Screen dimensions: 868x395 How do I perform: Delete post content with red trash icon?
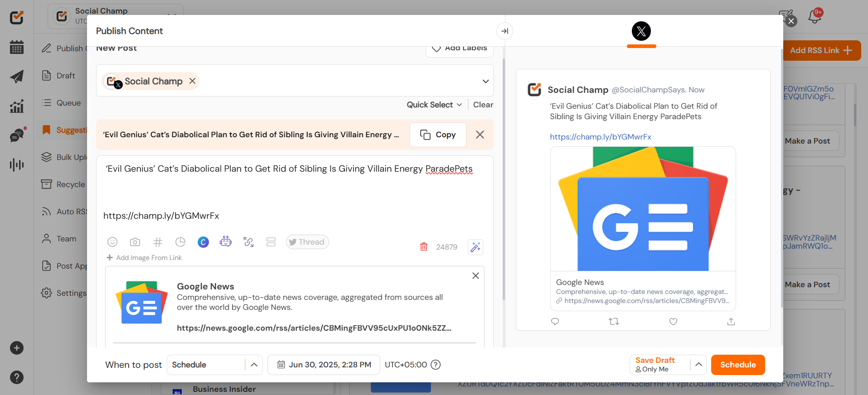(x=424, y=246)
